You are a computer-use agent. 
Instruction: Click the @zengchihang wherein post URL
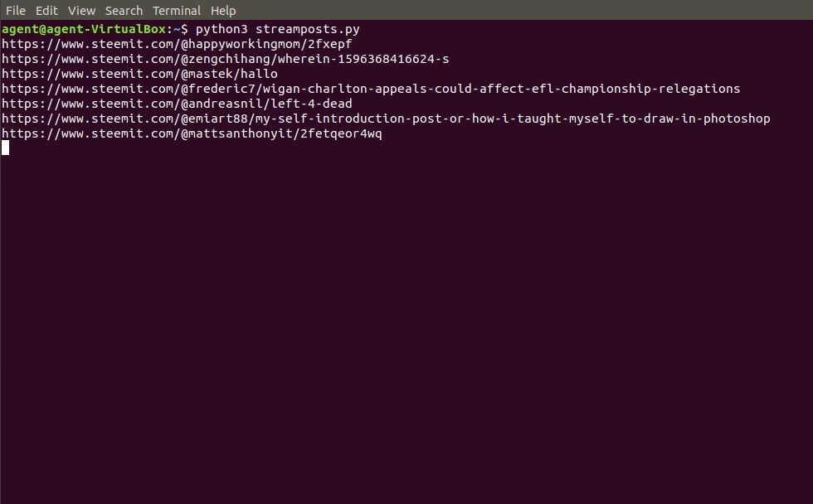click(226, 59)
